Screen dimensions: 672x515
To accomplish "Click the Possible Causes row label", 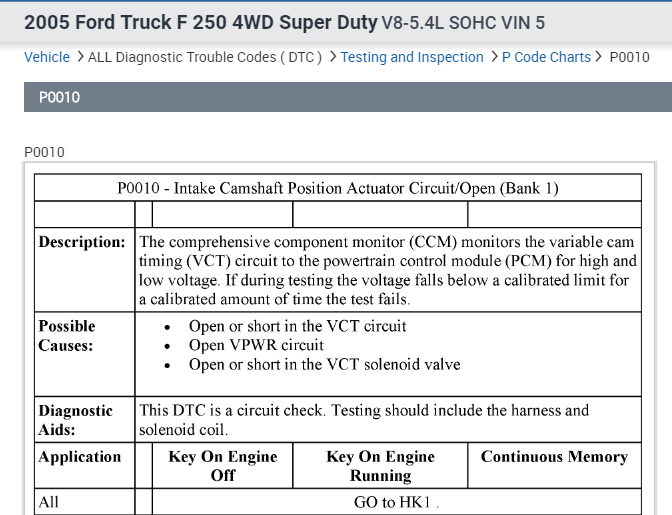I will click(67, 335).
